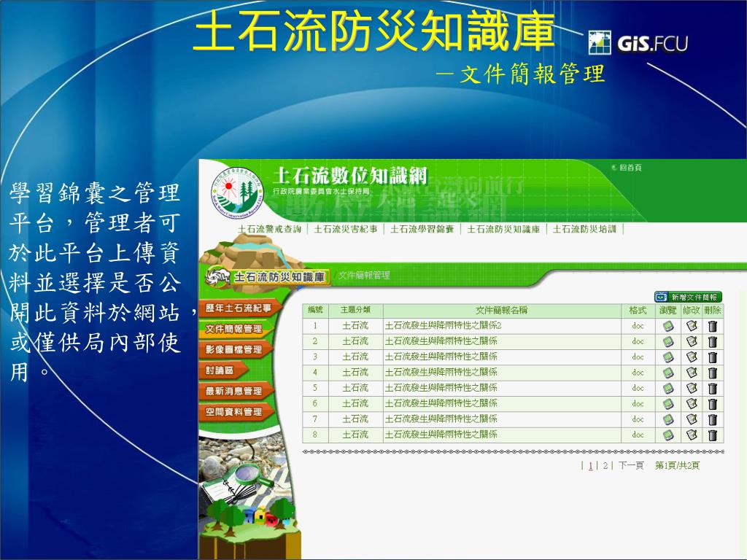The image size is (747, 560).
Task: Click the edit icon in row 1
Action: 692,326
